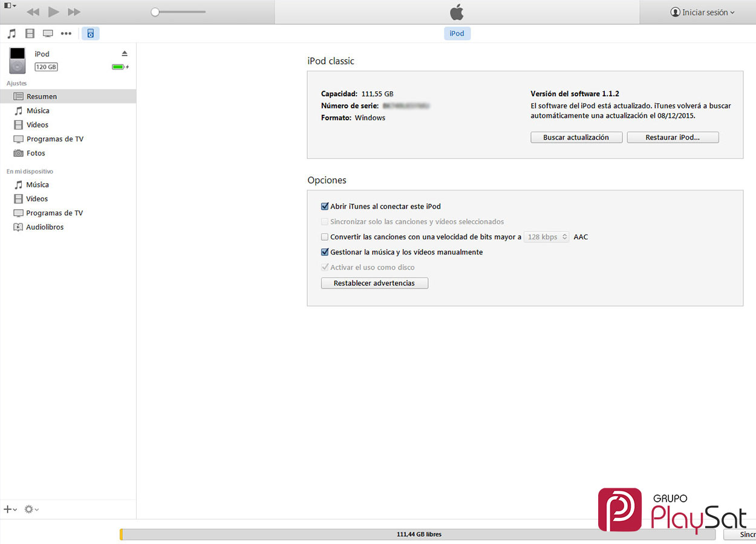The image size is (756, 544).
Task: Open Programas de TV under Ajustes
Action: [x=68, y=139]
